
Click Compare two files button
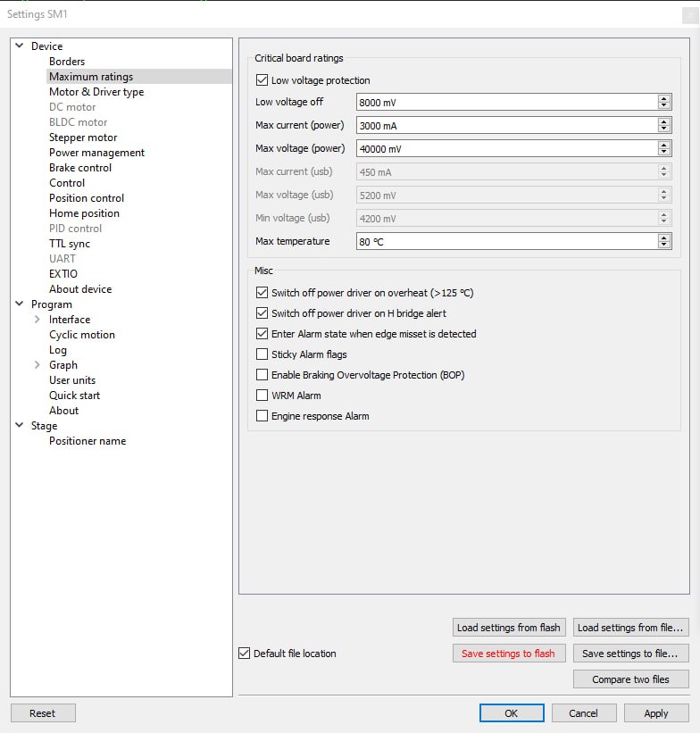(x=630, y=679)
